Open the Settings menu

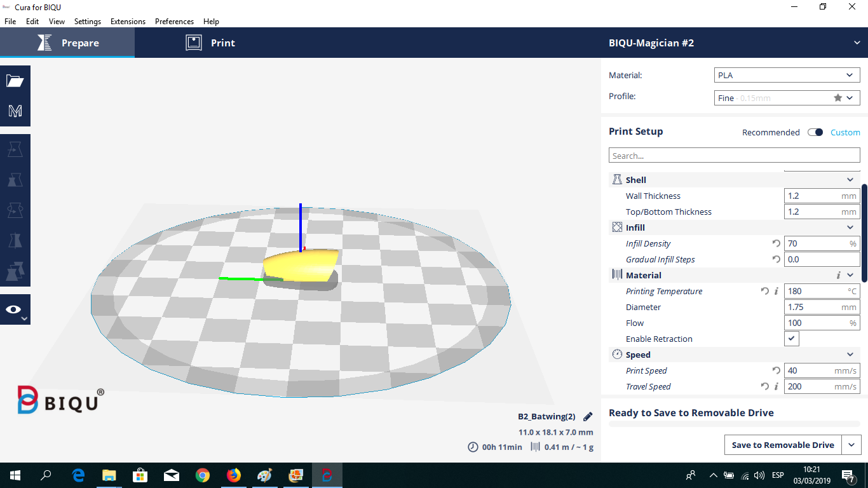88,21
